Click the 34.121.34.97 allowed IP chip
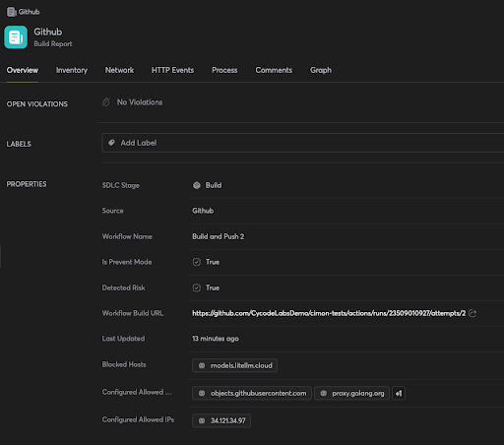This screenshot has height=445, width=504. coord(221,420)
